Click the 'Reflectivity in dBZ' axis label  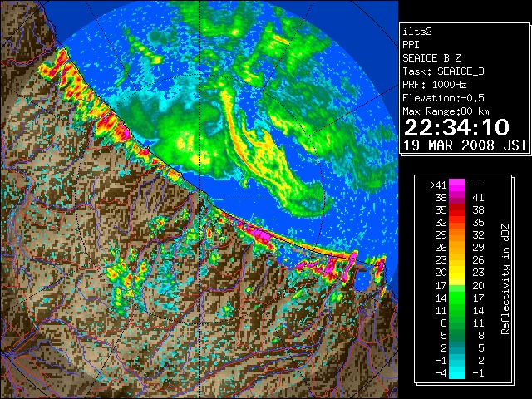tap(505, 279)
